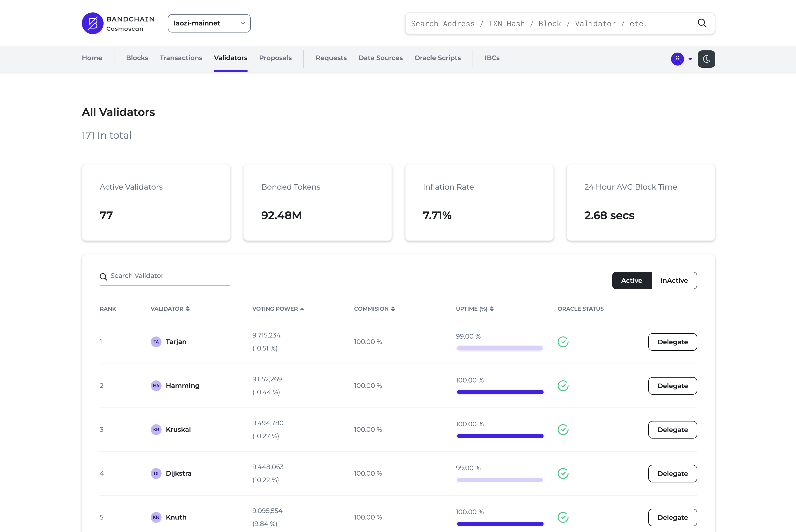Viewport: 796px width, 532px height.
Task: Sort by Uptime (%) column header
Action: pyautogui.click(x=475, y=309)
